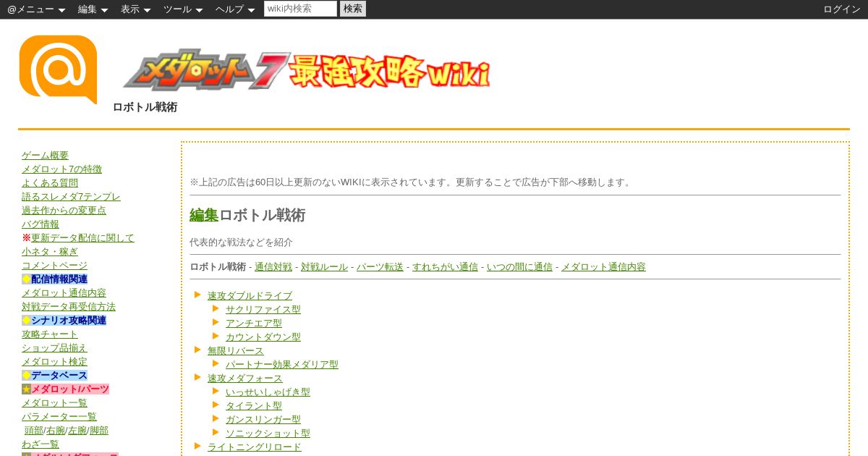
Task: Click the 編集 link in page heading
Action: click(x=204, y=215)
